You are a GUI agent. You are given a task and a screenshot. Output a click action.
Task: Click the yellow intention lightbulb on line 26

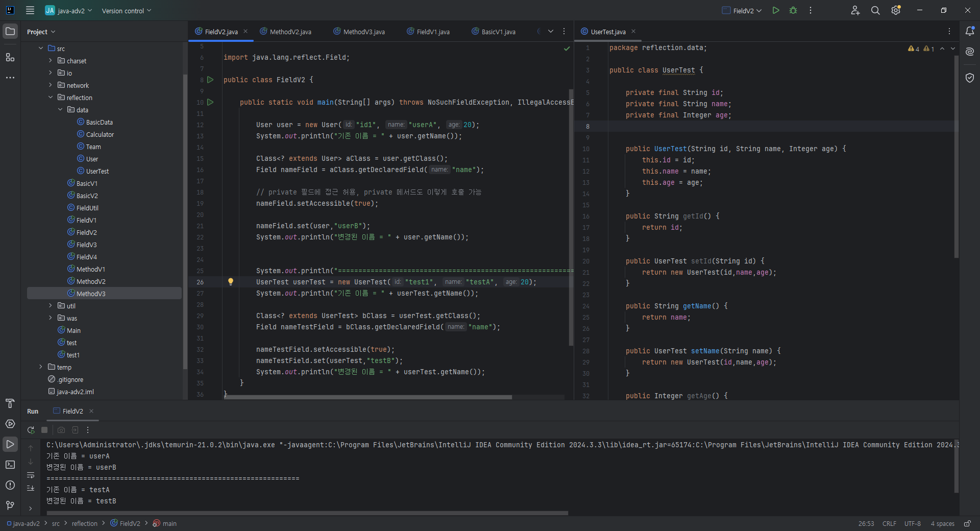click(x=231, y=282)
